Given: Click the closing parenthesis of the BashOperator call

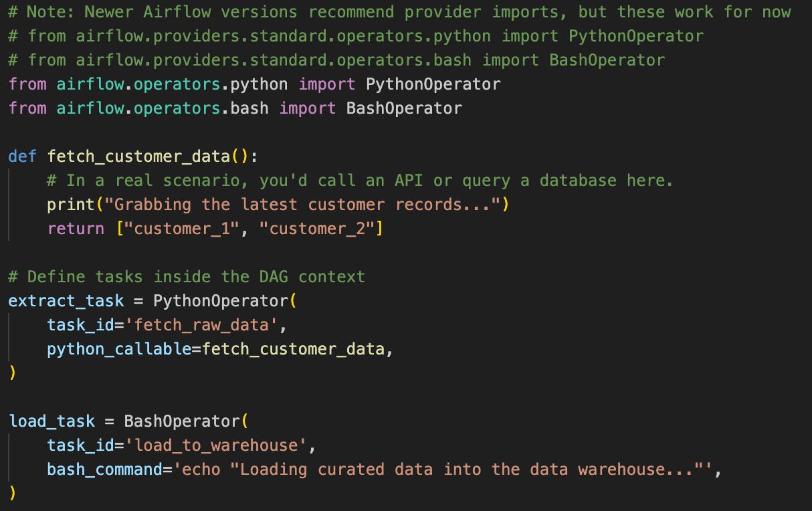Looking at the screenshot, I should (13, 494).
